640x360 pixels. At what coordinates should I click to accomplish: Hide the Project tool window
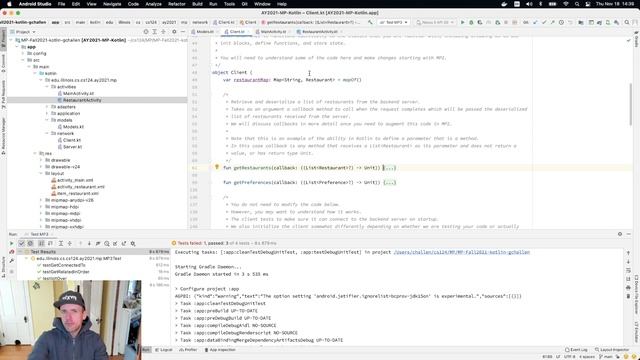183,31
